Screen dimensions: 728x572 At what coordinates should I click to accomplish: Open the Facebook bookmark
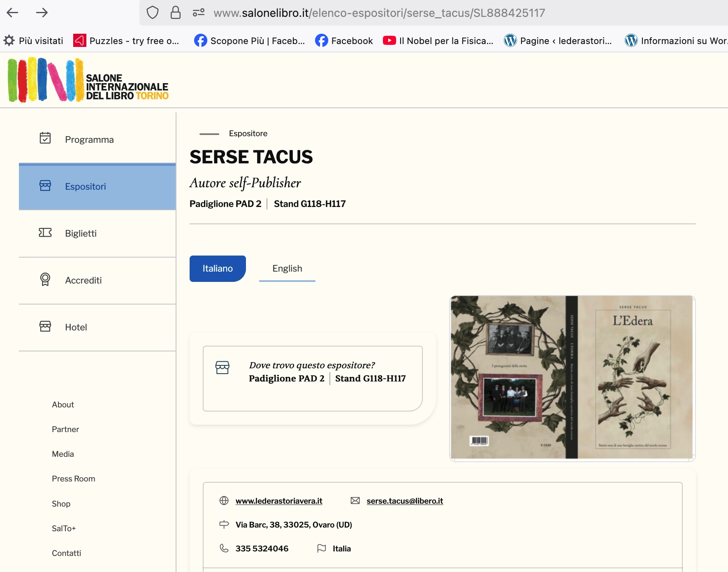[x=344, y=41]
